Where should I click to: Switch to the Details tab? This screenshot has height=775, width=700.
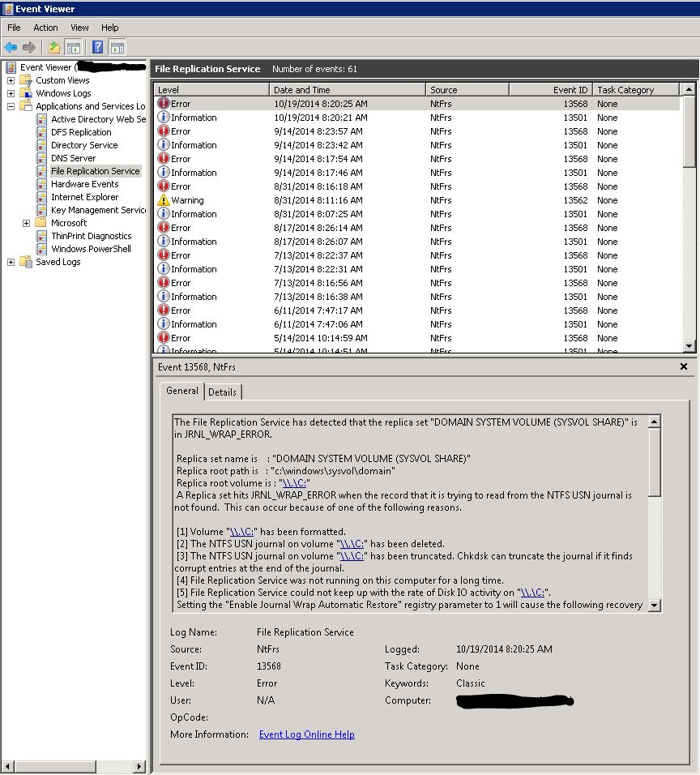(222, 392)
